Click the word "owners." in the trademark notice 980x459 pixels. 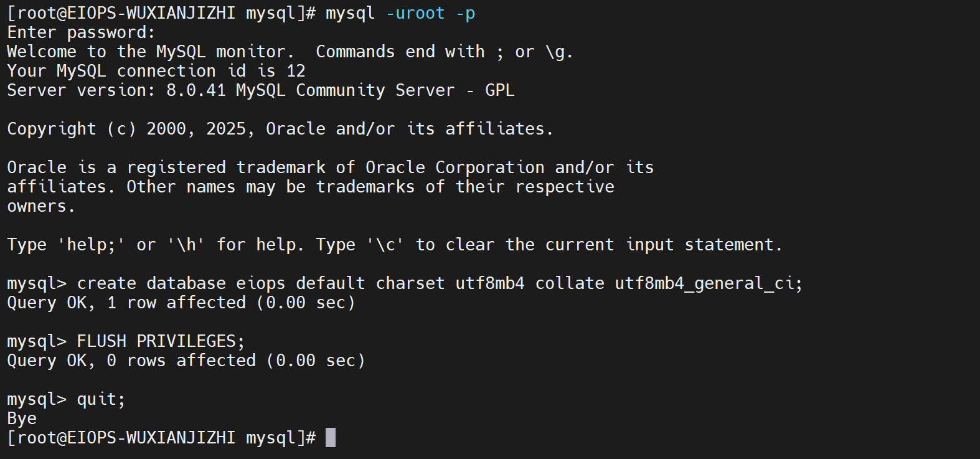(41, 206)
